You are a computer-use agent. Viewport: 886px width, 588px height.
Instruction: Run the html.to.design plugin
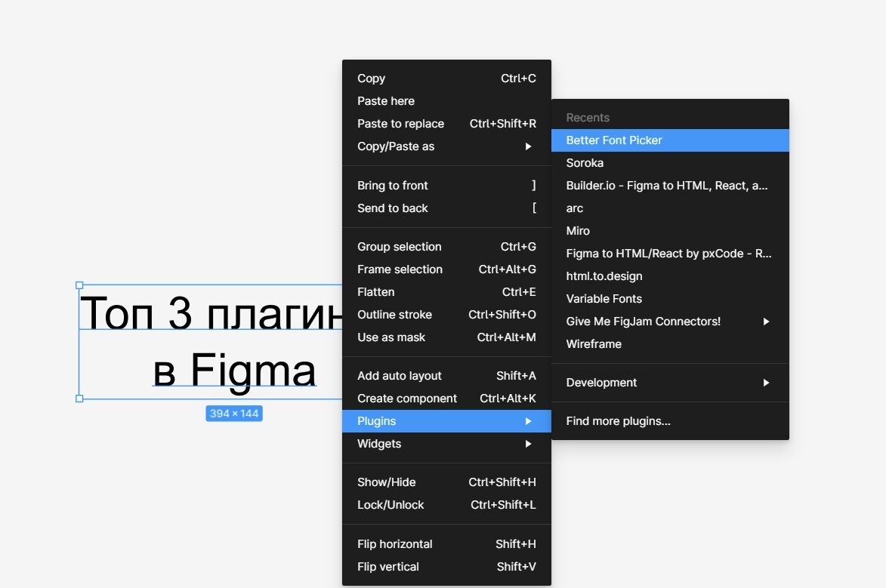click(670, 276)
